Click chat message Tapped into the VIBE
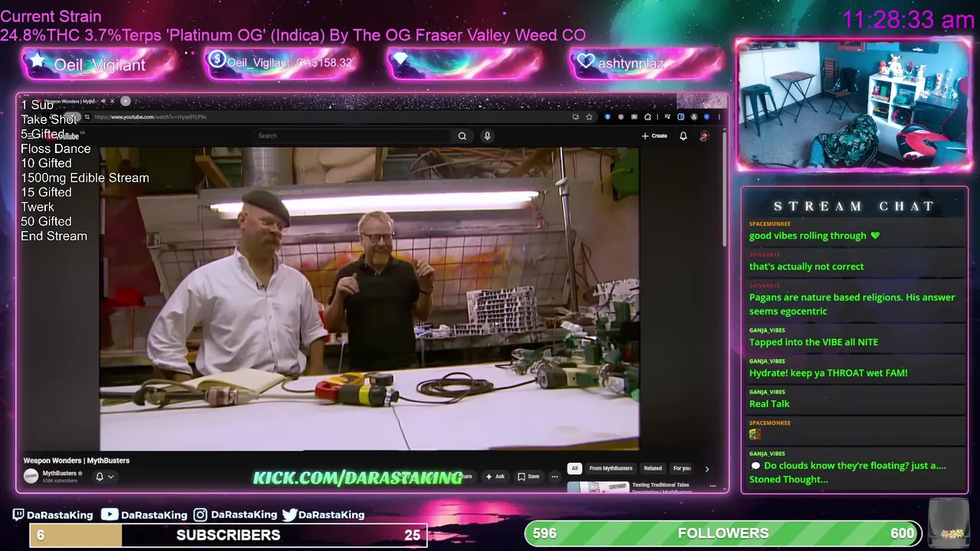Viewport: 980px width, 551px height. point(813,342)
